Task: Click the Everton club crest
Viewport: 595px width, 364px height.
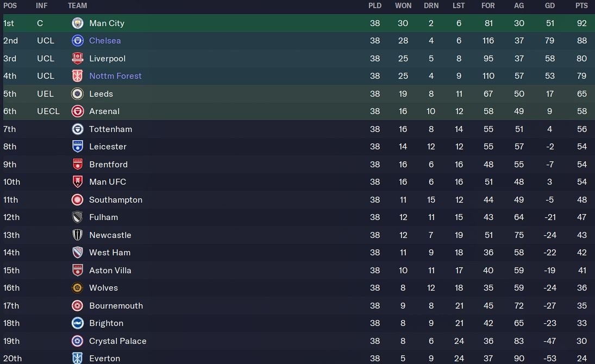Action: [x=77, y=358]
